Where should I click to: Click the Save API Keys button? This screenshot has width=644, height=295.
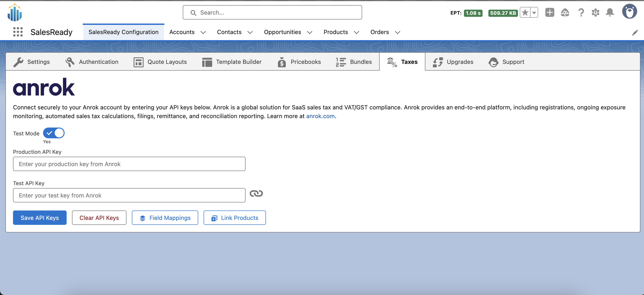[x=40, y=218]
